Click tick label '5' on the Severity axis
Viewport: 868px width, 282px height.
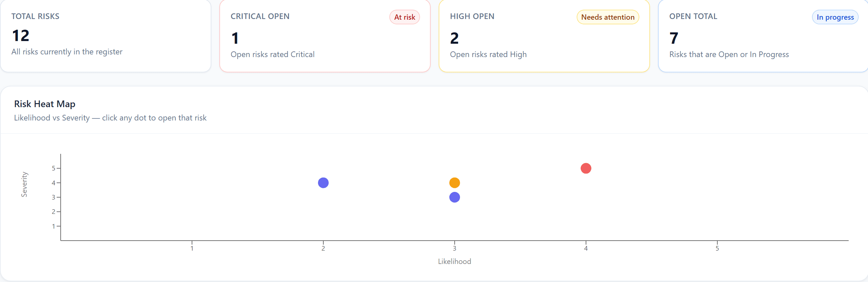[53, 168]
